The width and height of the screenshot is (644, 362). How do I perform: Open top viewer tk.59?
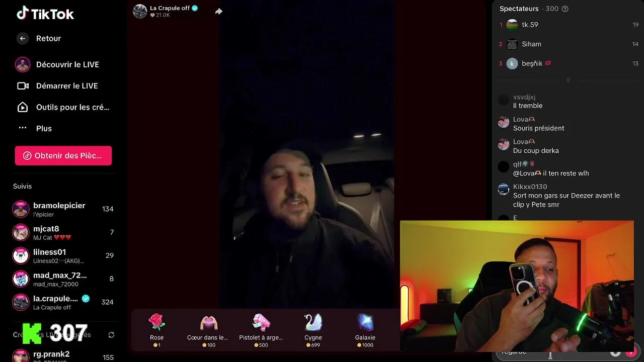pos(568,25)
